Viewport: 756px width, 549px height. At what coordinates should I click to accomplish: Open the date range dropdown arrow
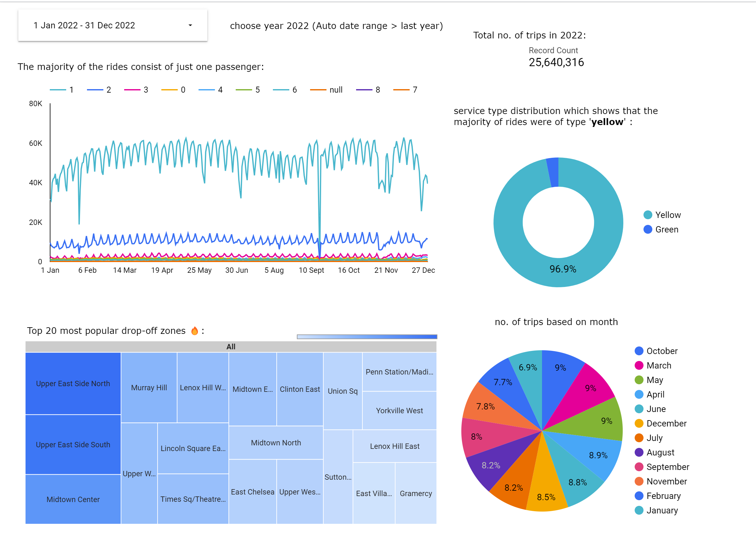pos(190,25)
